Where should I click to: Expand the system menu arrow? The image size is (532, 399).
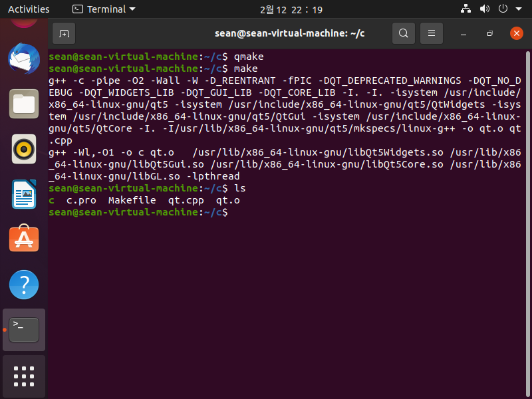point(519,9)
